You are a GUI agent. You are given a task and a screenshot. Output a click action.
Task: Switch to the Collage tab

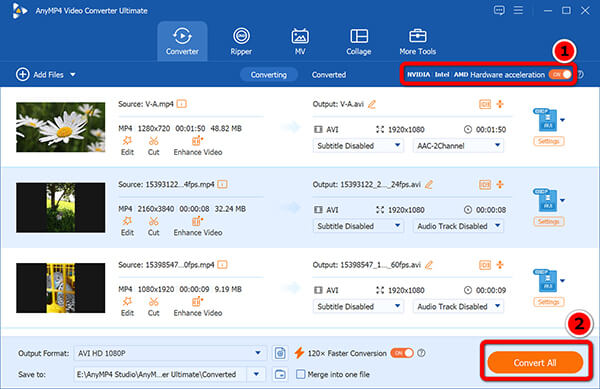click(x=359, y=41)
